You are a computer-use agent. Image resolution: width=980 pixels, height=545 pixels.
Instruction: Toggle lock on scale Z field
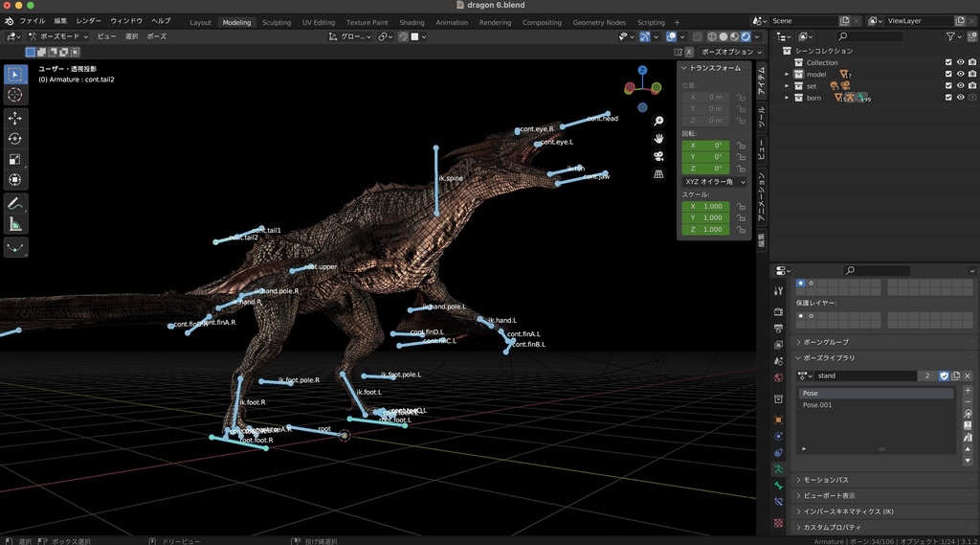tap(741, 230)
